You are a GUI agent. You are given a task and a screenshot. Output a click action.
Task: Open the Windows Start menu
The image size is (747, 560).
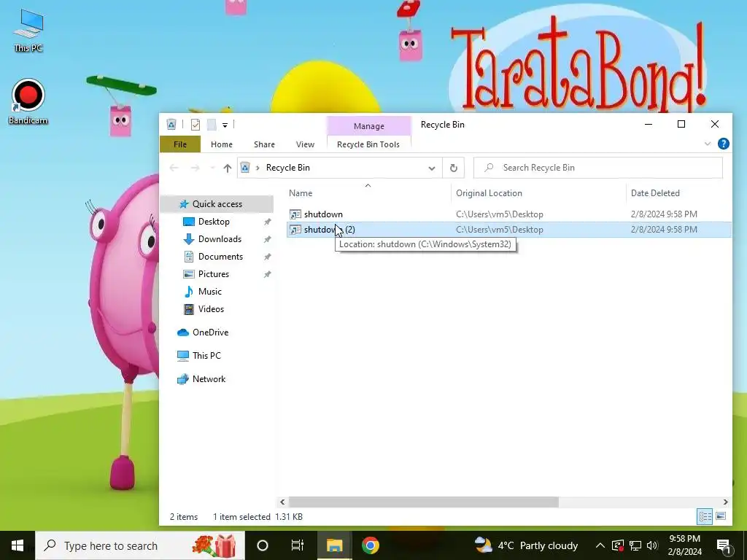(18, 545)
